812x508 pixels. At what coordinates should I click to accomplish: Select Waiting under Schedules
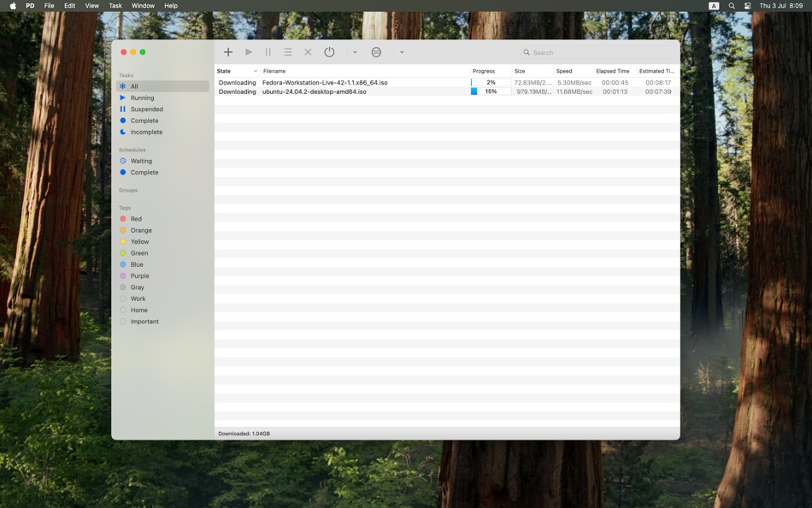point(163,161)
